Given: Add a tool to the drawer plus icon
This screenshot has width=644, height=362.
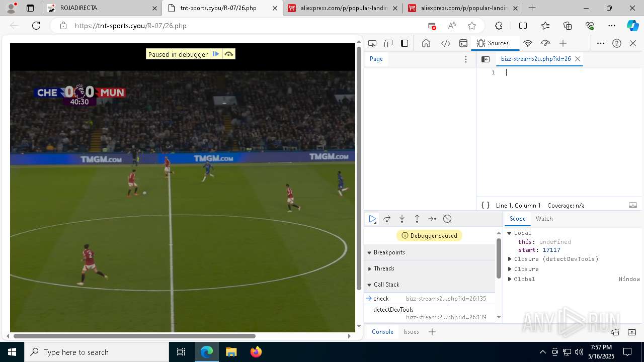Looking at the screenshot, I should click(432, 332).
